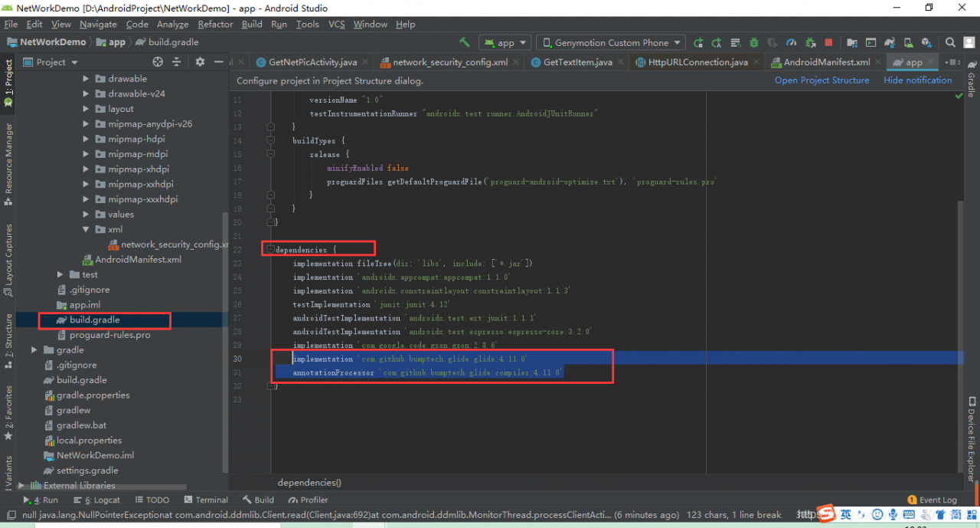Switch to the HttpURLConnection.java tab

pos(698,62)
